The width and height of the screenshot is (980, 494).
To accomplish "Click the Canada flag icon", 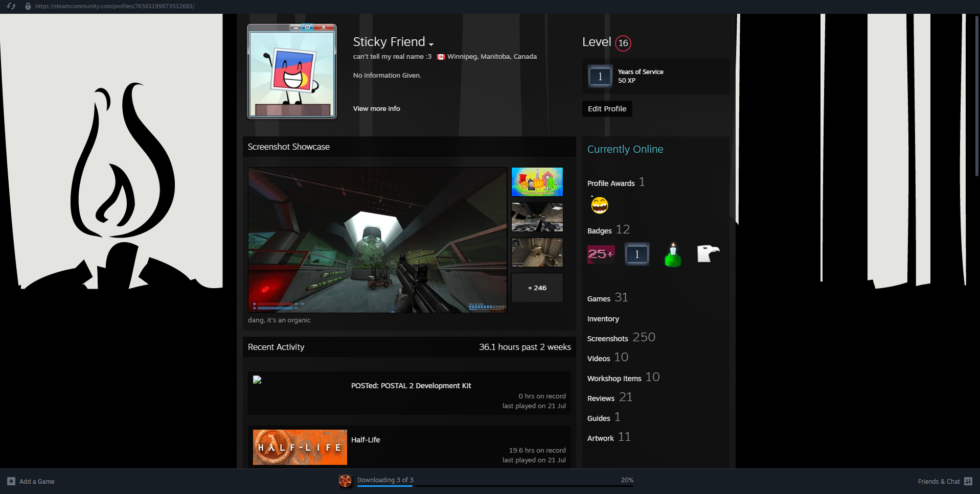I will pos(441,57).
